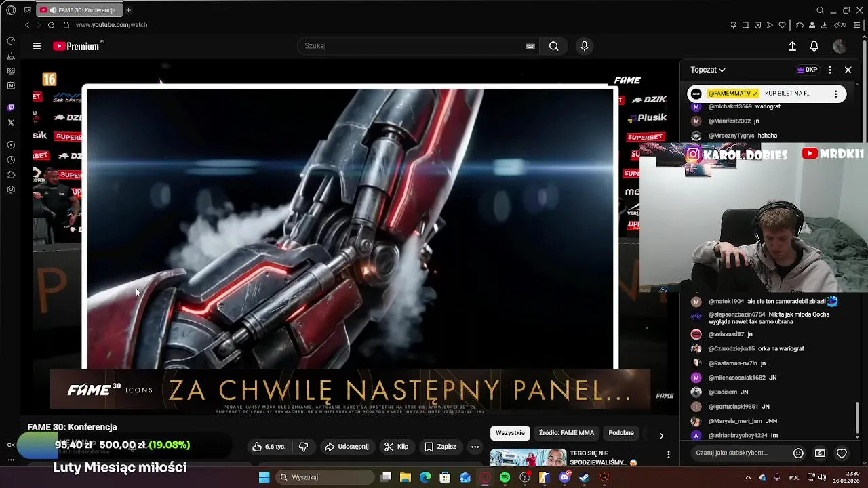Image resolution: width=868 pixels, height=488 pixels.
Task: Click the YouTube search magnifier button
Action: pos(554,46)
